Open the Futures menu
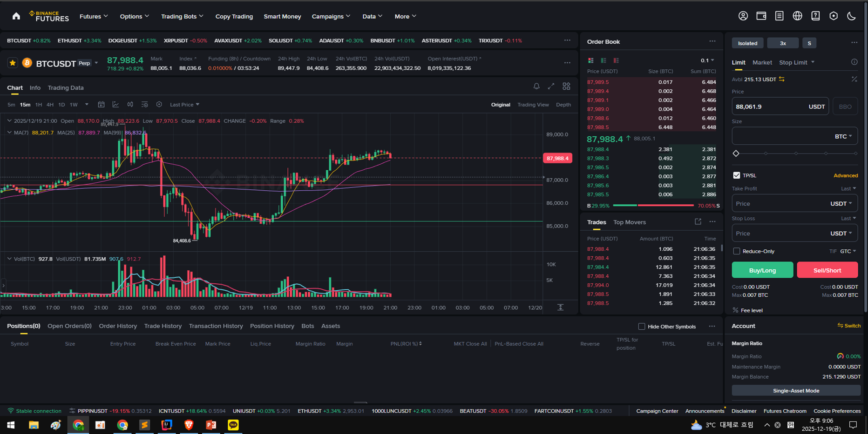The height and width of the screenshot is (434, 868). 94,16
